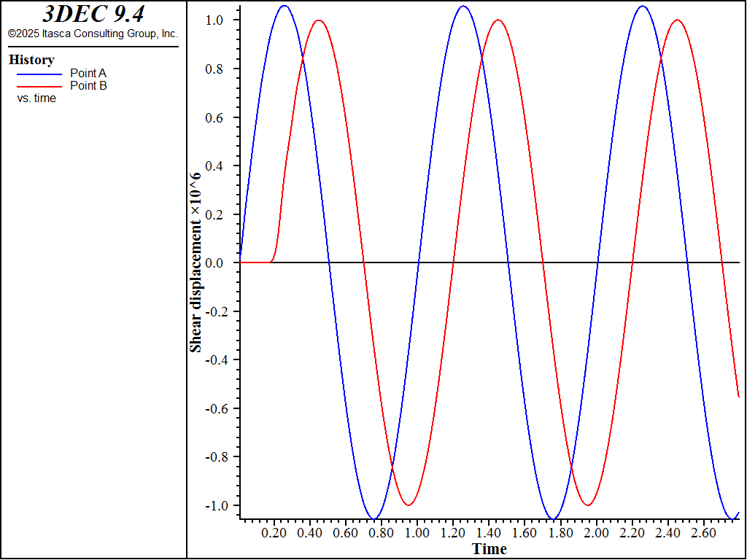Image resolution: width=747 pixels, height=560 pixels.
Task: Click the 2.60 tick label on time axis
Action: pyautogui.click(x=704, y=533)
